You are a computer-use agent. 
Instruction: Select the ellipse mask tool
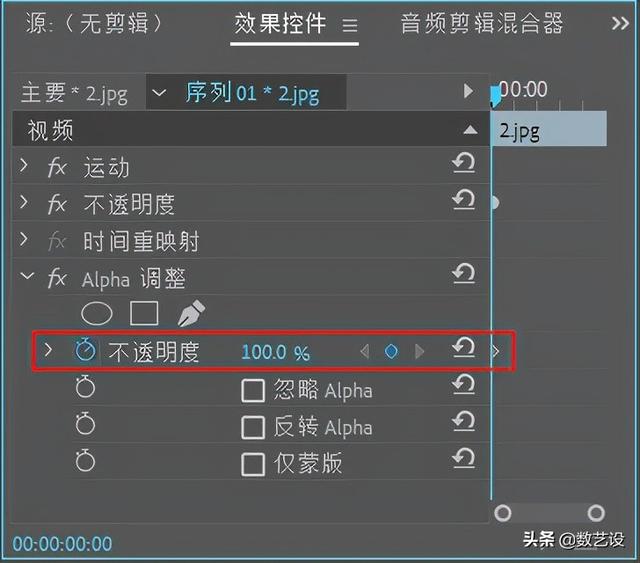[97, 314]
